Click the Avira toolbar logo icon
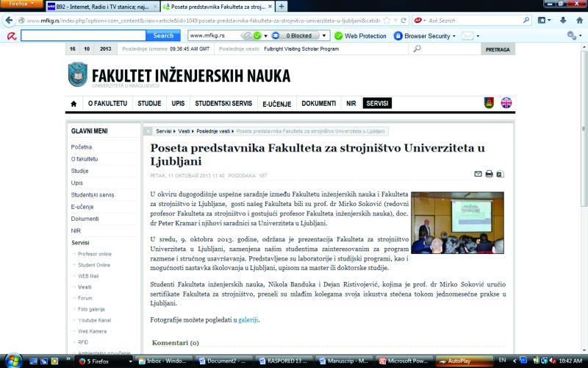The width and height of the screenshot is (588, 368). tap(12, 36)
